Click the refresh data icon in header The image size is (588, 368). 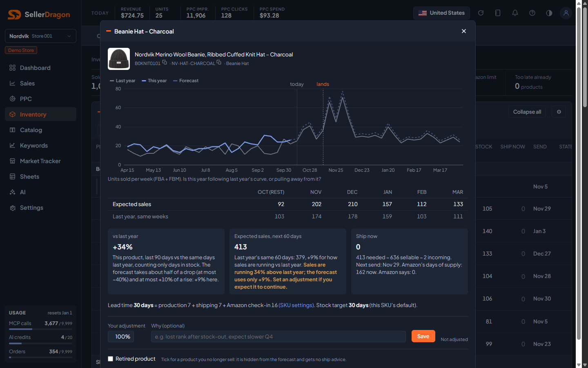pos(481,13)
